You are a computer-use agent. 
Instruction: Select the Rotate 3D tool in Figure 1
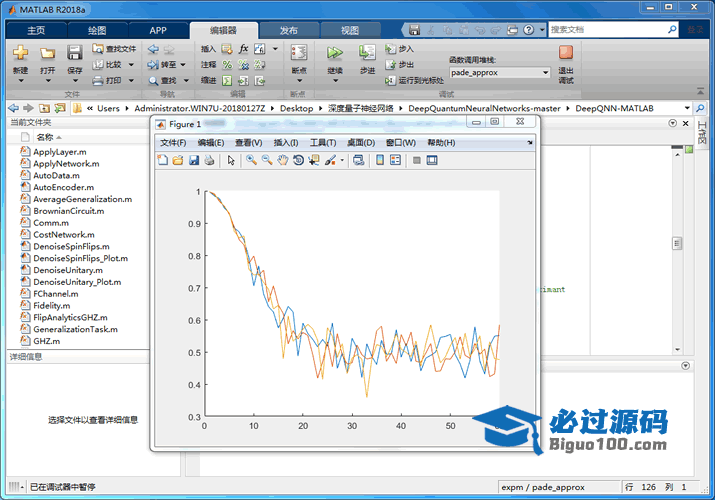298,160
